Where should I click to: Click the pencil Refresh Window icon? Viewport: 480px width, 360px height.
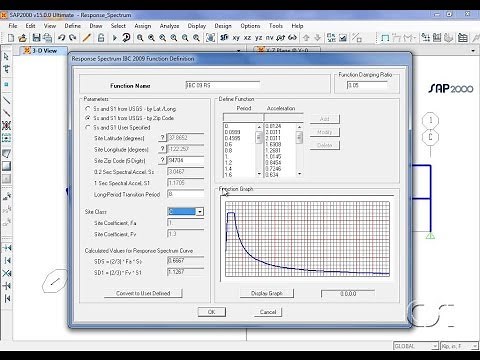(x=87, y=38)
